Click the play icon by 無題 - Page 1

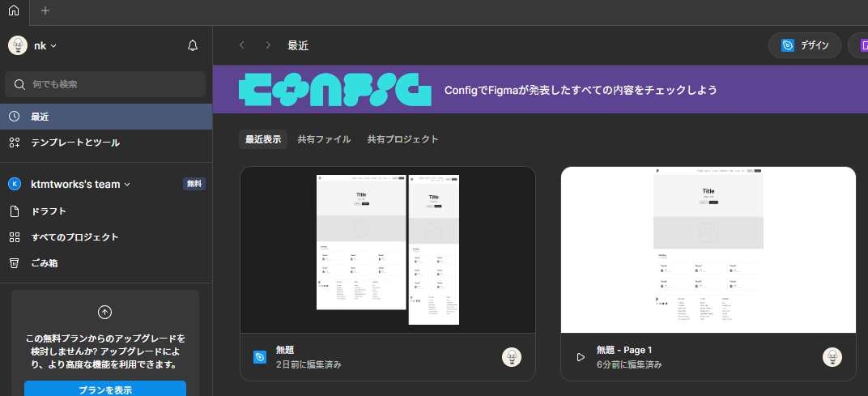point(581,357)
